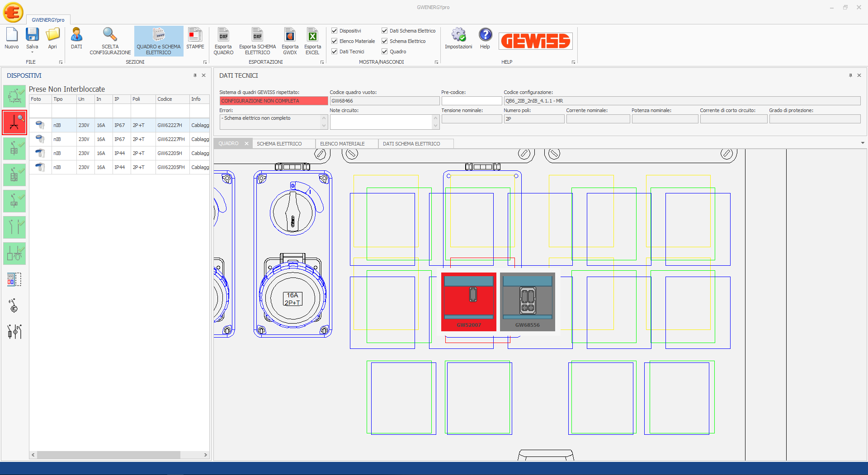Click Note circuito text field

(x=381, y=122)
